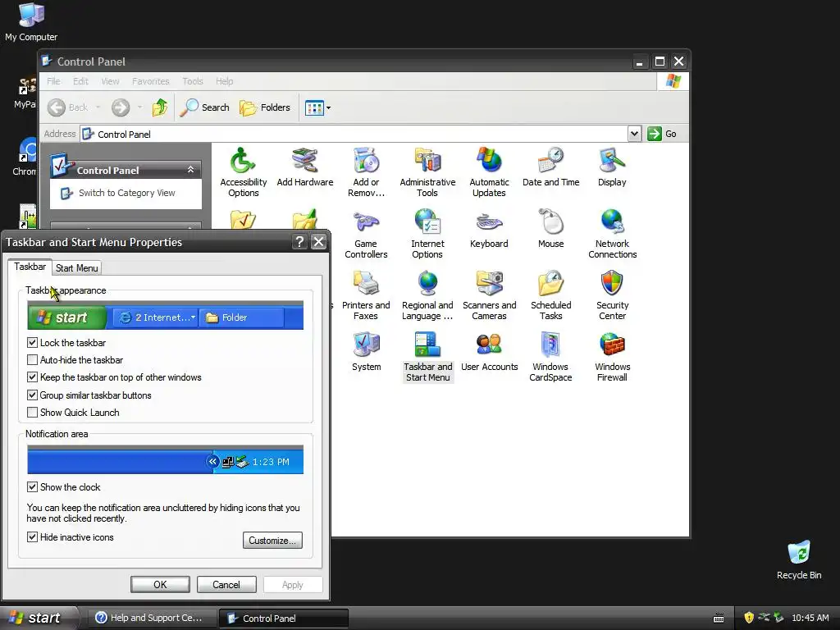840x630 pixels.
Task: Enable Show Quick Launch
Action: click(33, 413)
